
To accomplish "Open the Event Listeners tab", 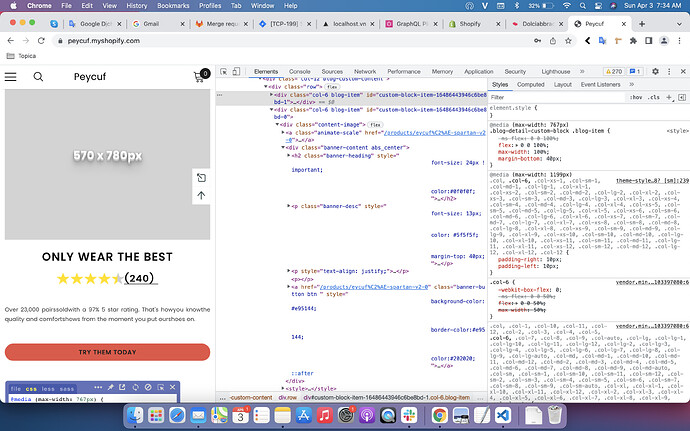I will pos(600,85).
